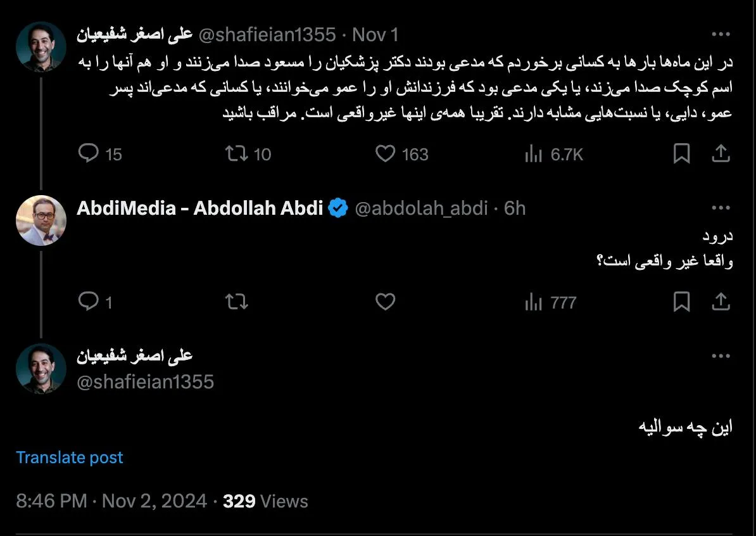The width and height of the screenshot is (756, 536).
Task: Click the views icon showing 777
Action: (532, 302)
